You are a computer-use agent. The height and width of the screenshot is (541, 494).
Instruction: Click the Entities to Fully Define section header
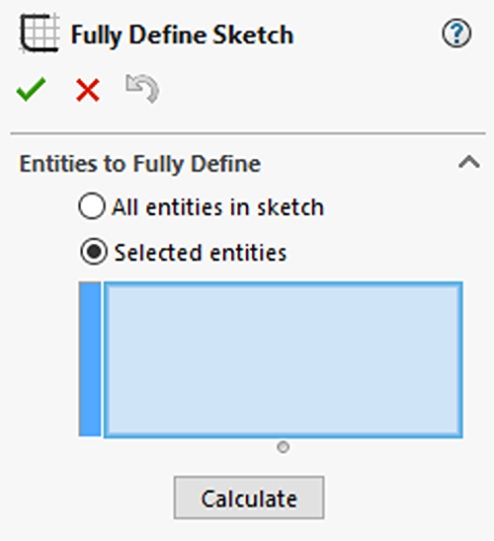point(140,164)
